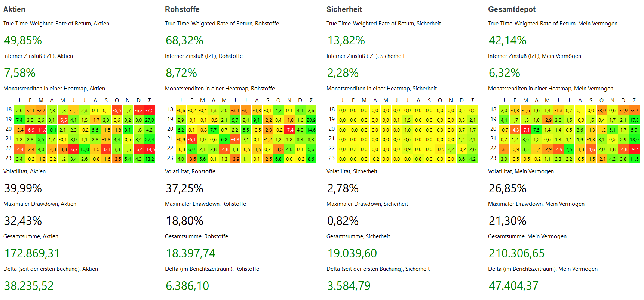Click the Aktien section heading
The height and width of the screenshot is (300, 644).
pos(14,9)
